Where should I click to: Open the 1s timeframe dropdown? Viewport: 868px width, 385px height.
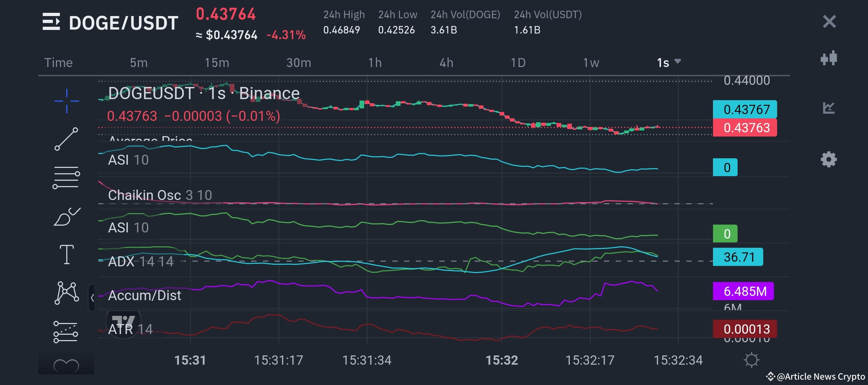coord(668,62)
